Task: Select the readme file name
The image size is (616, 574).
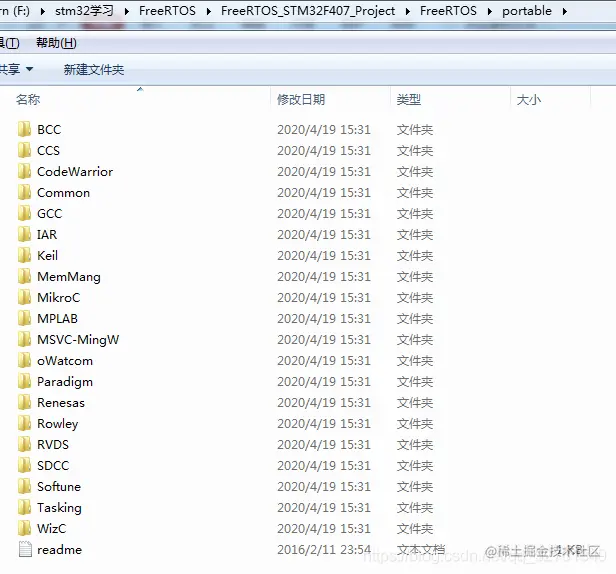Action: [59, 550]
